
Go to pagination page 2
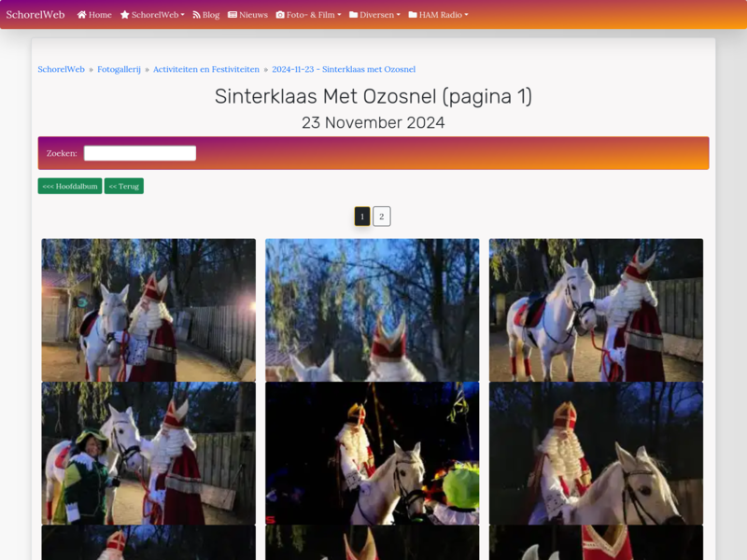[x=382, y=217]
